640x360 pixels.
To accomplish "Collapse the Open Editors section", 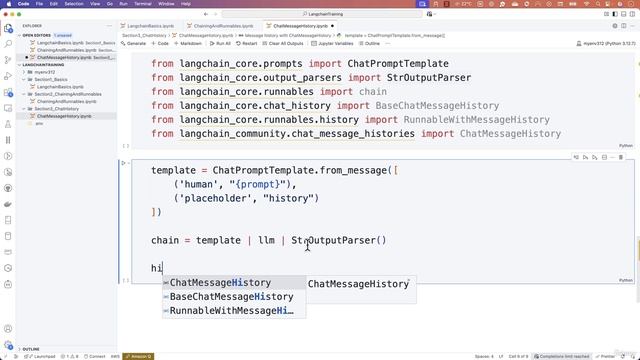I will pyautogui.click(x=19, y=36).
